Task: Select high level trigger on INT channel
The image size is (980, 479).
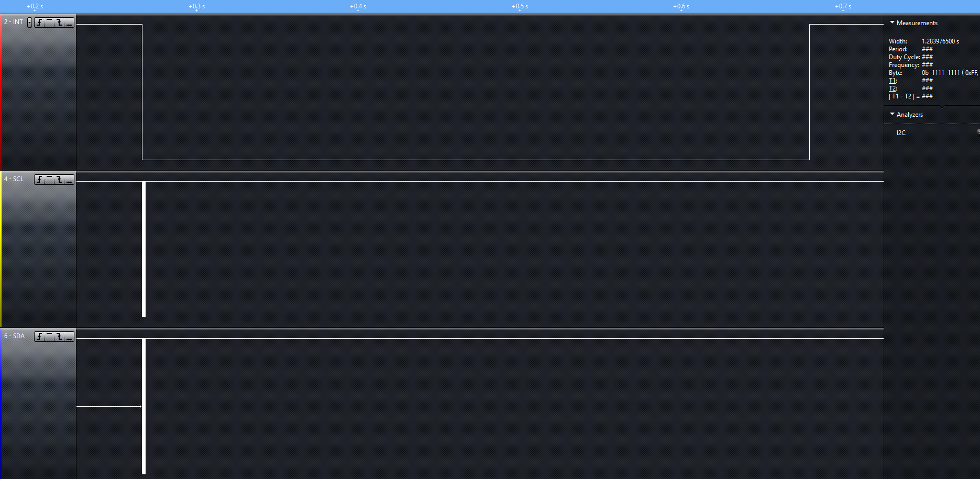Action: (x=49, y=23)
